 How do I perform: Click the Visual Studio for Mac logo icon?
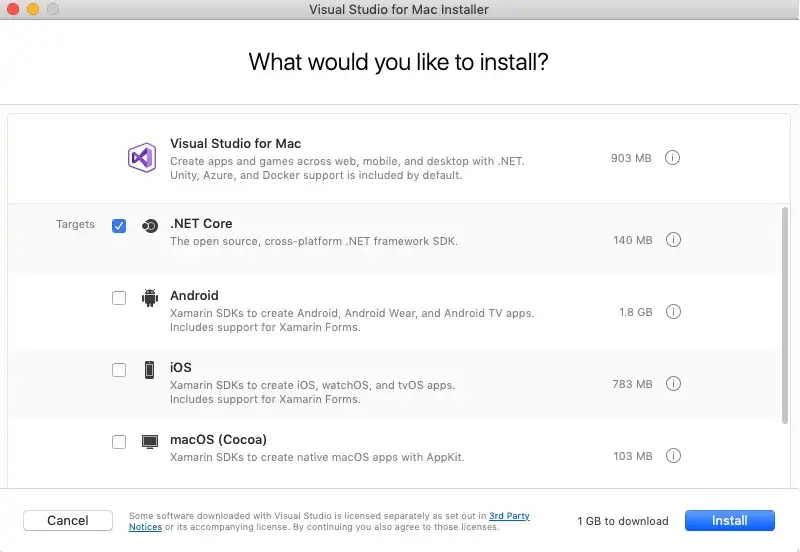[x=141, y=158]
